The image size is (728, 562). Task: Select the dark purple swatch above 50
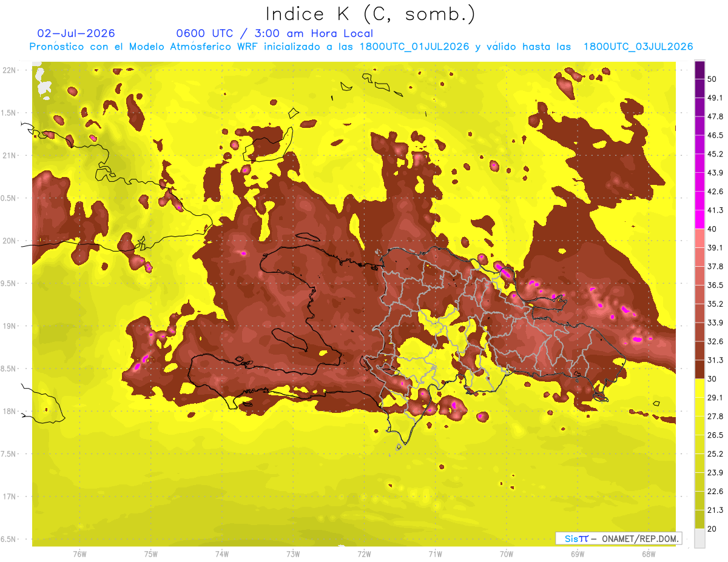(x=699, y=70)
